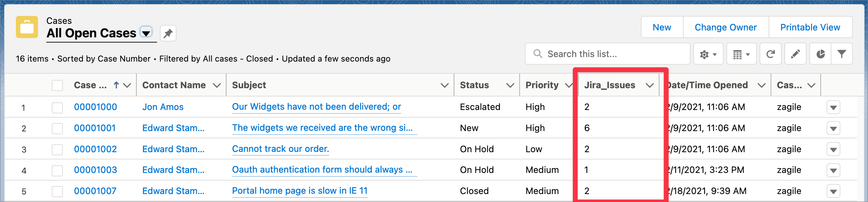Screen dimensions: 868x202
Task: Expand the All Open Cases list dropdown
Action: tap(146, 33)
